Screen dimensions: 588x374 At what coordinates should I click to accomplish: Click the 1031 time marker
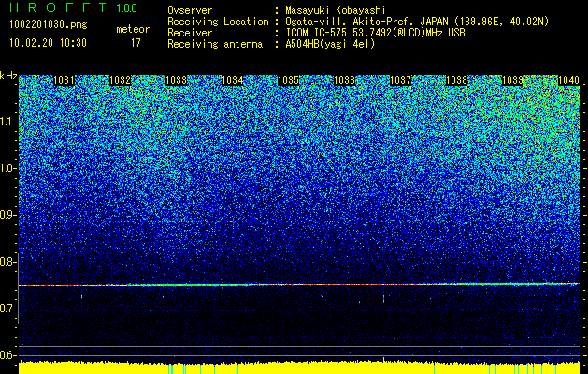tap(65, 80)
